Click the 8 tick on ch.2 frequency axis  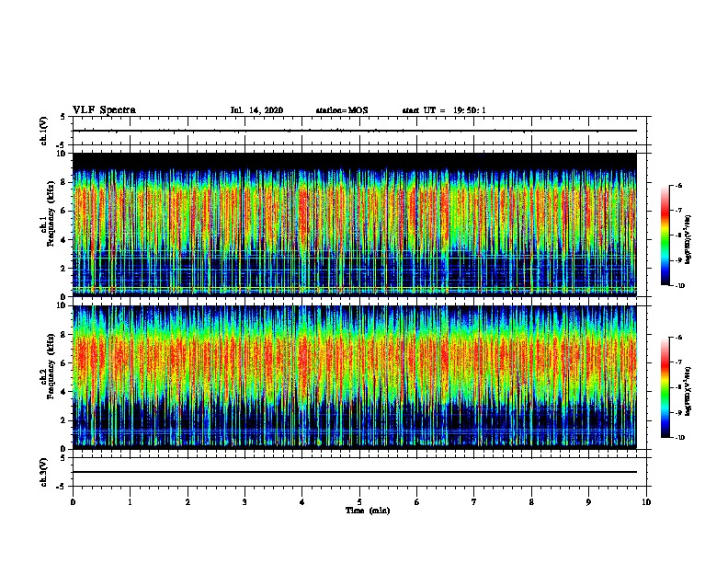pyautogui.click(x=64, y=335)
